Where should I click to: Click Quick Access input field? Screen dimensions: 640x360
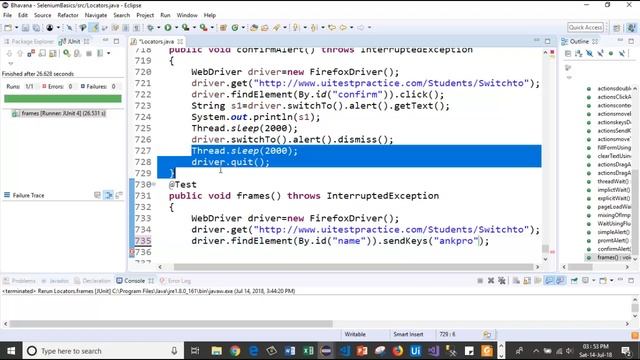585,27
